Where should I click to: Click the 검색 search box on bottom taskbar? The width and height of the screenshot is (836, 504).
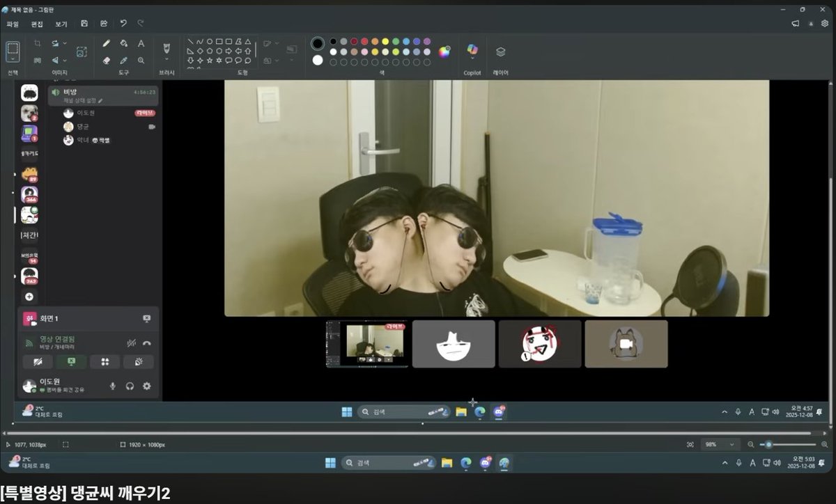click(x=388, y=463)
